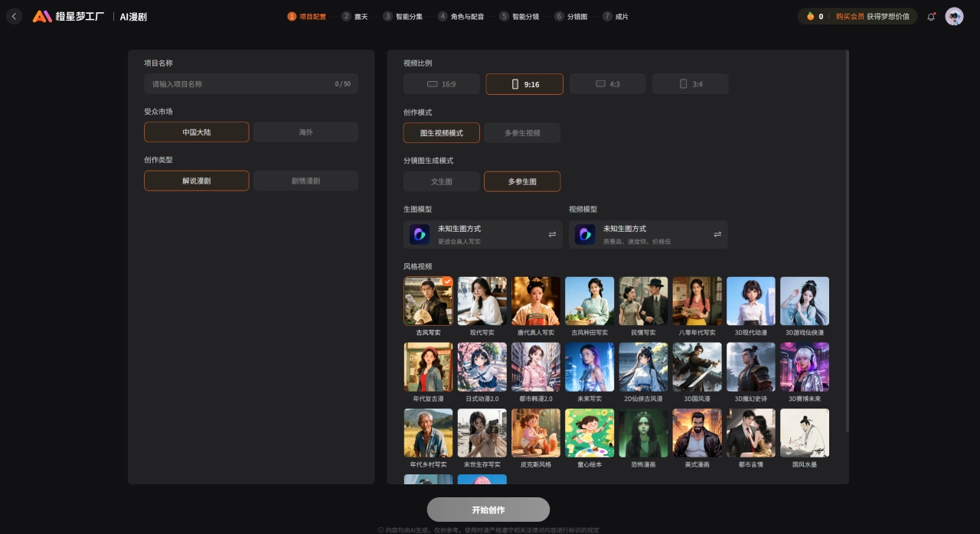Go to step 7 成片
980x534 pixels.
pyautogui.click(x=616, y=16)
